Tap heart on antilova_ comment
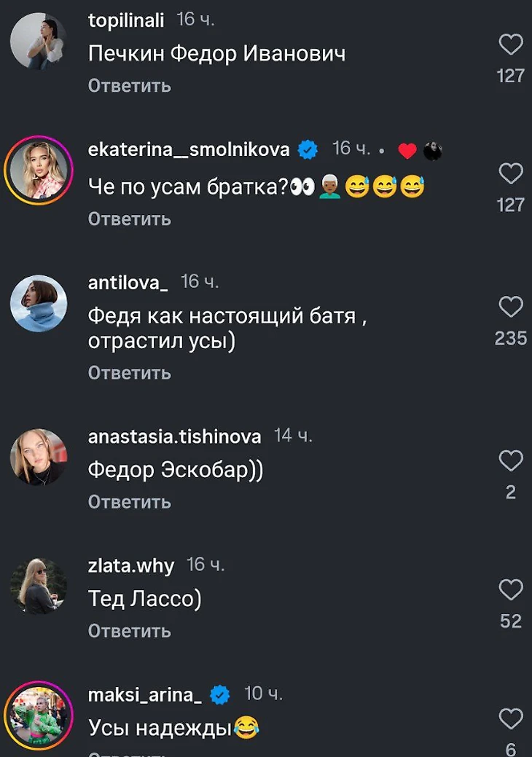The height and width of the screenshot is (757, 532). point(511,307)
